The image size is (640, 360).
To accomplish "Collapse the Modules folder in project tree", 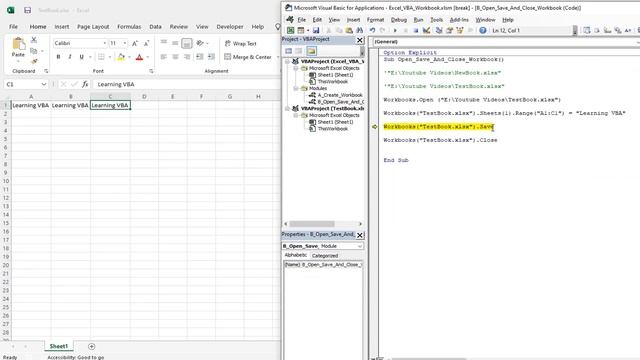I will click(x=296, y=89).
